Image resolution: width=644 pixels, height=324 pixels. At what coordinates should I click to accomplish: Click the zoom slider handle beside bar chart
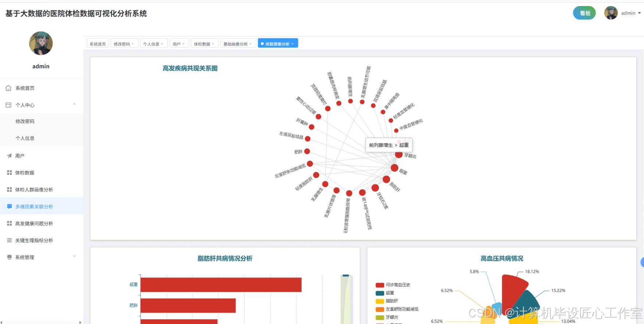tap(346, 276)
